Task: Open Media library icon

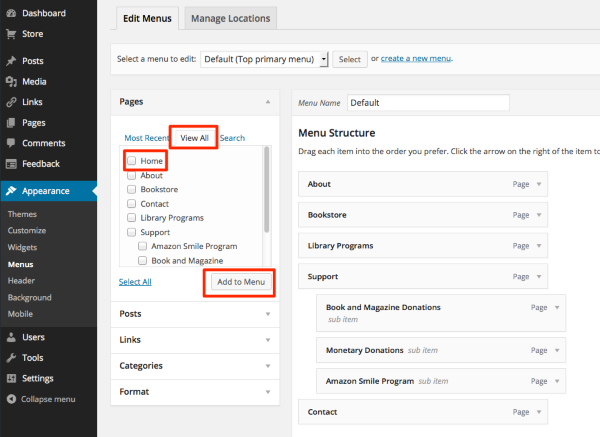Action: pyautogui.click(x=10, y=82)
